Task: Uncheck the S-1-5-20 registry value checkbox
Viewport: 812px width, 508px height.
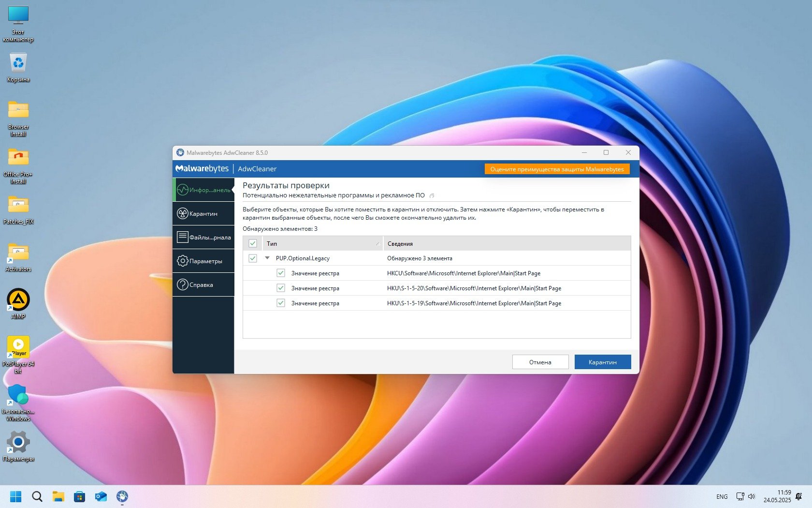Action: pos(281,288)
